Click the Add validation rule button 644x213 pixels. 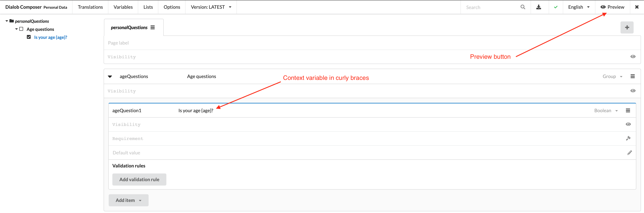pyautogui.click(x=139, y=179)
